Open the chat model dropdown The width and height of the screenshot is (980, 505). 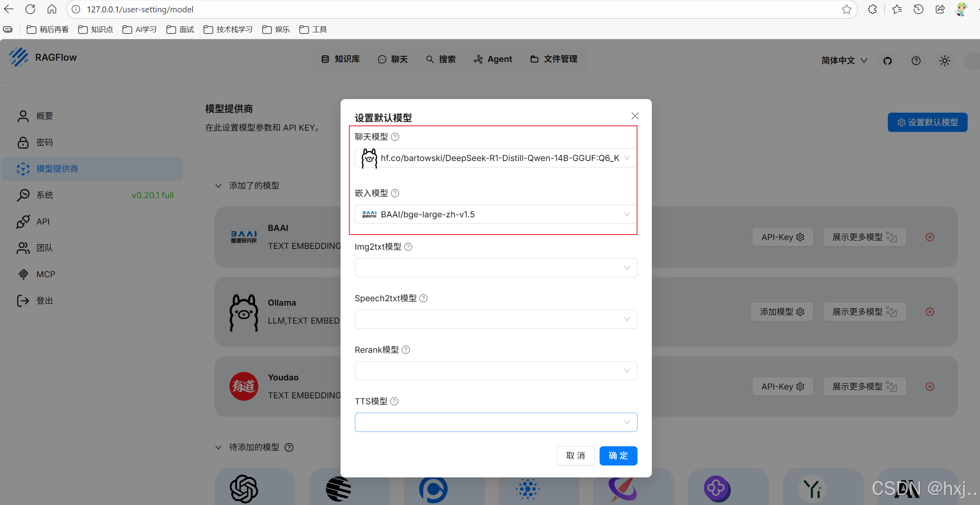tap(496, 158)
